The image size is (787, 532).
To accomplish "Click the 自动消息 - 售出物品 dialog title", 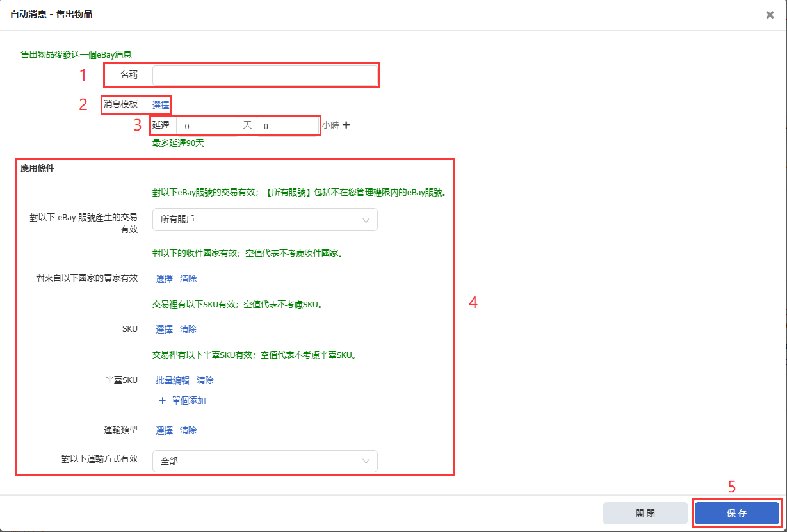I will 51,14.
